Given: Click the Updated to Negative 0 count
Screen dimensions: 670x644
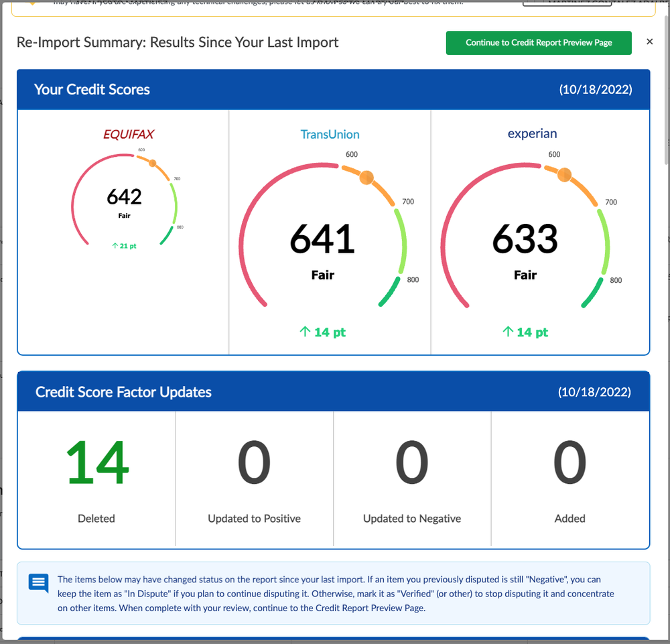Looking at the screenshot, I should coord(412,463).
